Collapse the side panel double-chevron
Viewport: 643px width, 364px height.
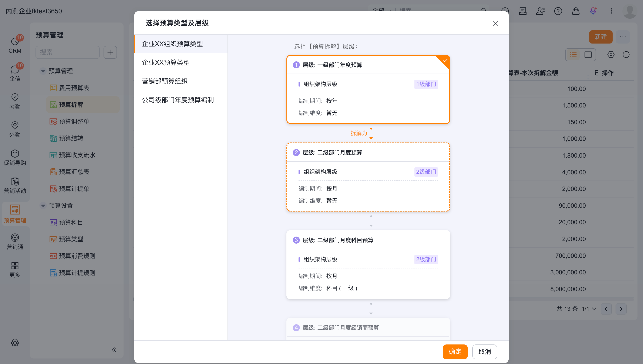114,350
